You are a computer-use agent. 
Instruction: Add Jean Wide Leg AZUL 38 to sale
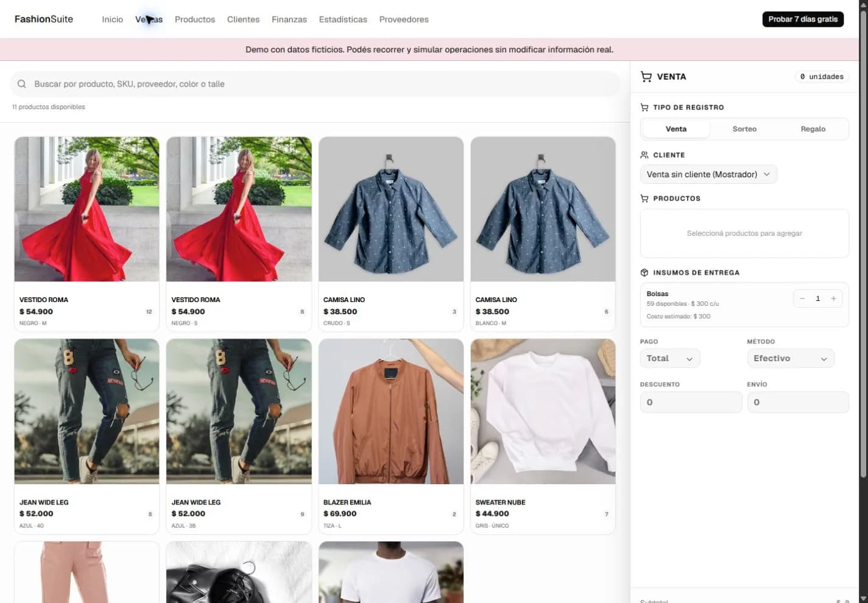(x=239, y=437)
